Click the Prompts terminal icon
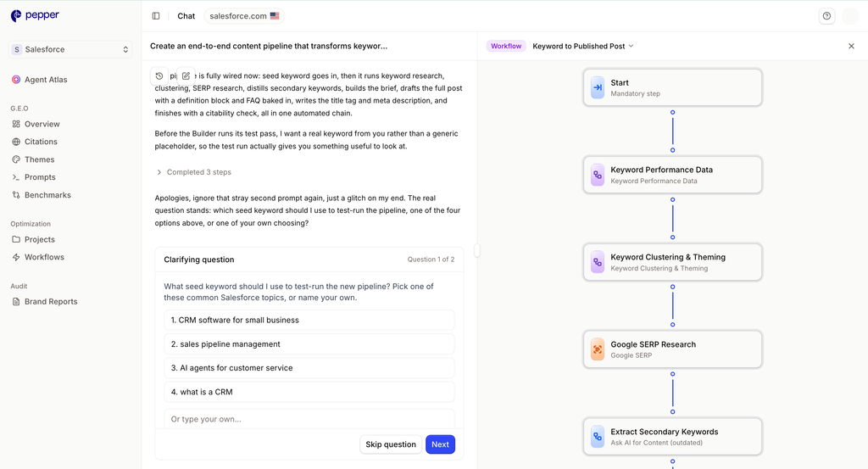Viewport: 868px width, 469px height. pyautogui.click(x=16, y=177)
